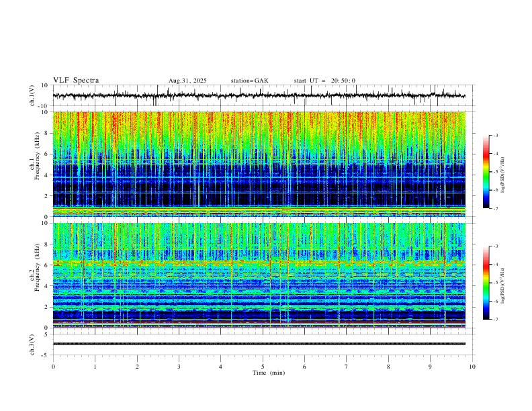Click the 'VLF Spectra' title text
Screen dimensions: 532x411
(x=76, y=81)
